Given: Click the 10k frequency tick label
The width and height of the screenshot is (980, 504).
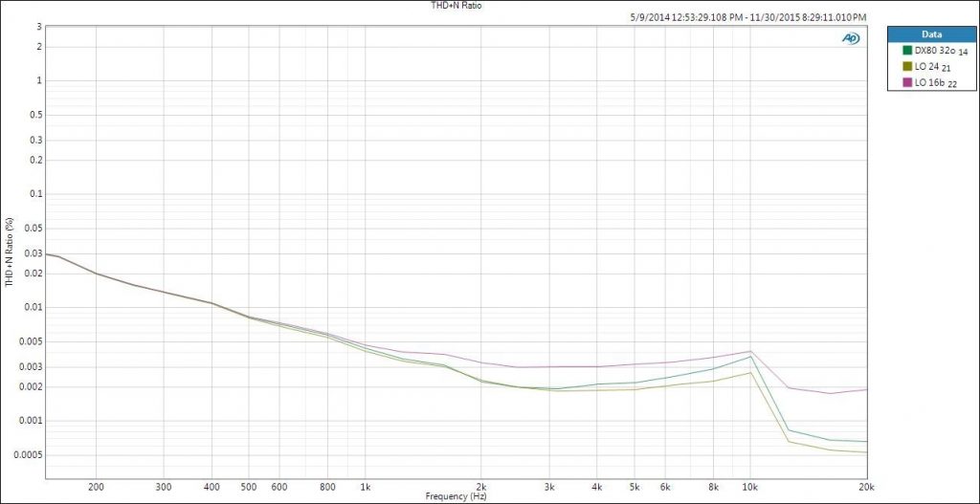Looking at the screenshot, I should coord(750,487).
